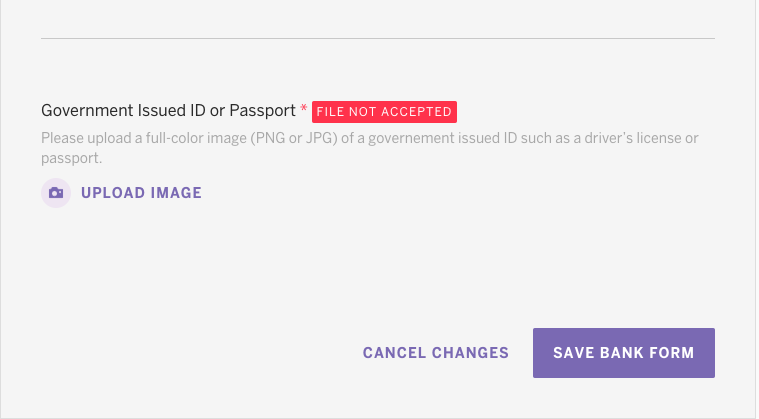Viewport: 759px width, 419px height.
Task: Click 'CHANGES' in the cancel link
Action: (x=470, y=353)
